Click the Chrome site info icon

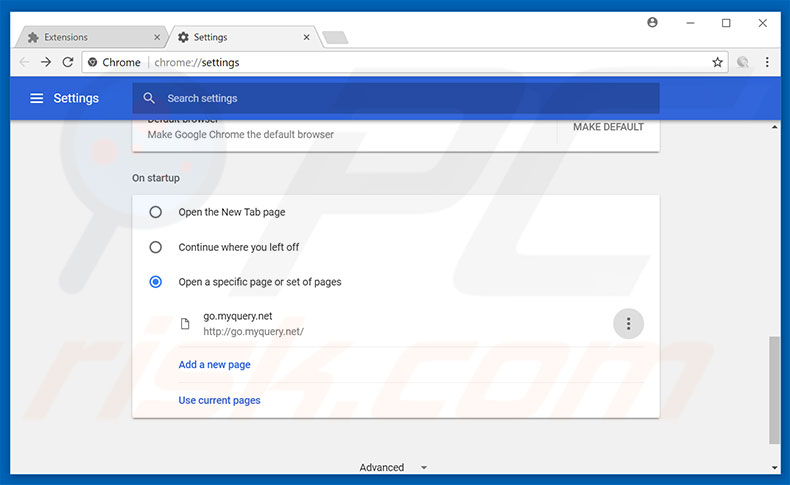coord(92,62)
